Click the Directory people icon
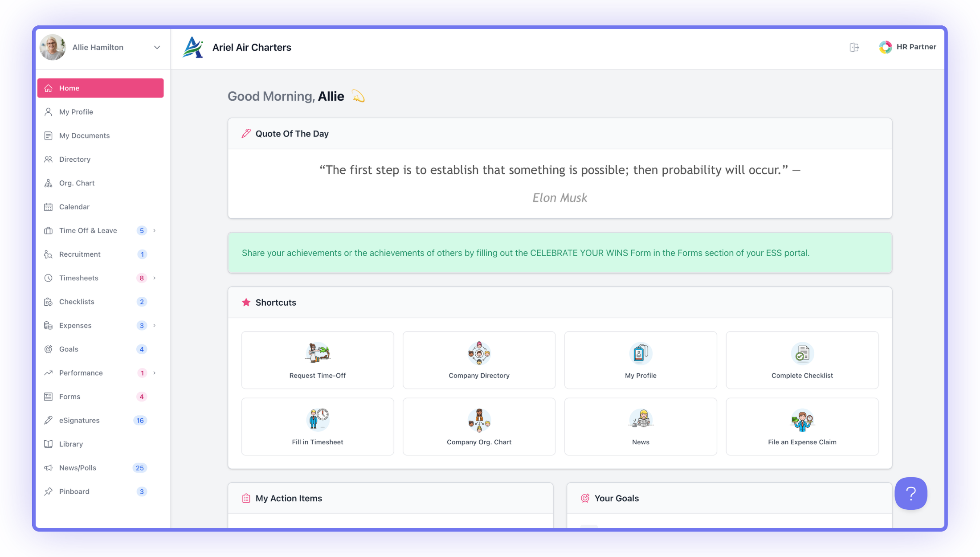 tap(48, 159)
